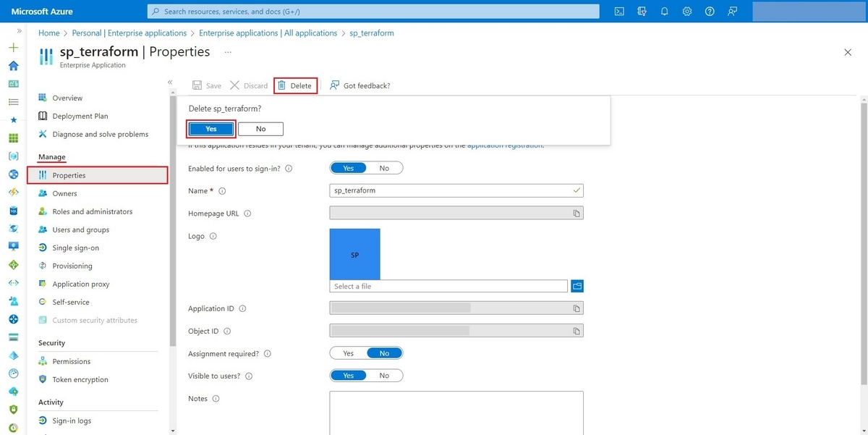
Task: Open the logo file browser icon
Action: [x=576, y=285]
